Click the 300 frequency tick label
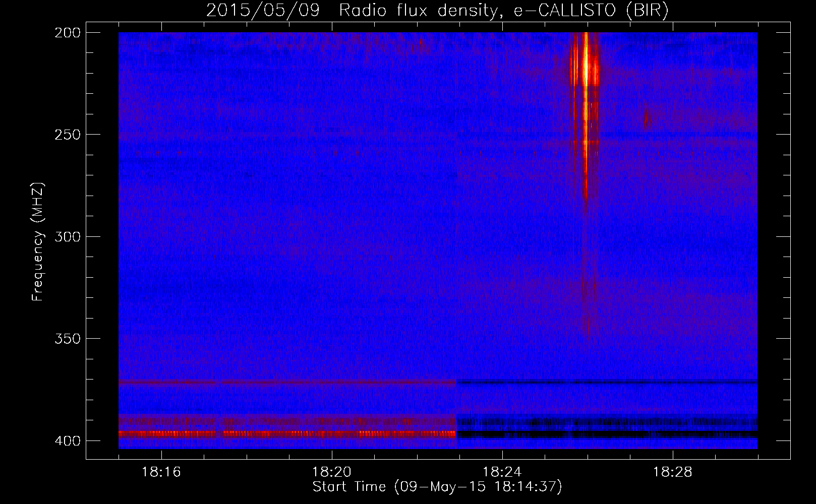Screen dimensions: 816x504 click(x=68, y=236)
